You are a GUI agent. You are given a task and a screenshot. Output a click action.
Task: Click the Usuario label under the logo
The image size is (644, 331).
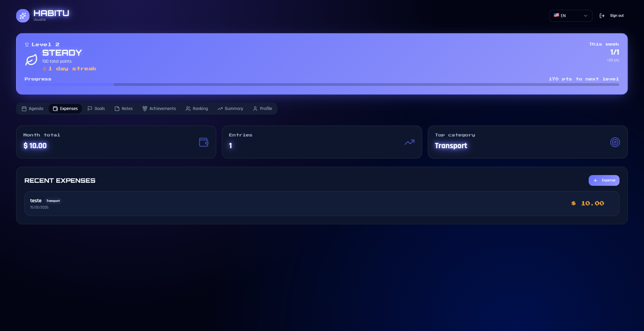(x=40, y=20)
